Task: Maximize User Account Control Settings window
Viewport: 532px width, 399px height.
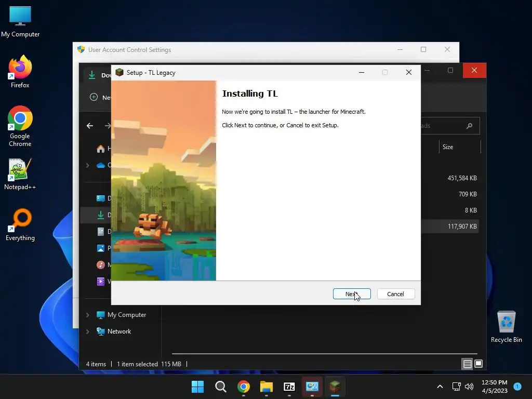Action: pos(423,49)
